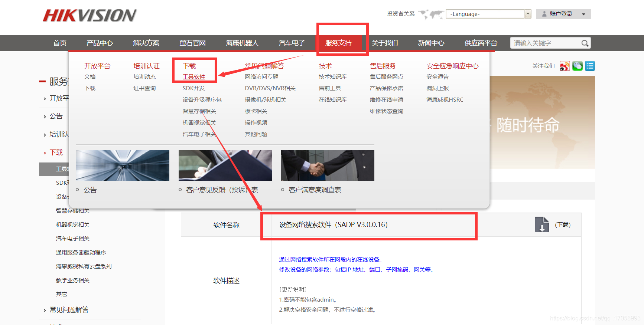Click 智慧存储相关 in dropdown menu
The width and height of the screenshot is (644, 325).
(199, 111)
